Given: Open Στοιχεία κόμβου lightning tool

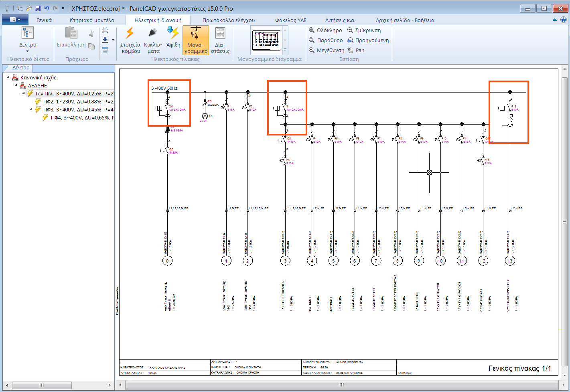Looking at the screenshot, I should point(130,40).
